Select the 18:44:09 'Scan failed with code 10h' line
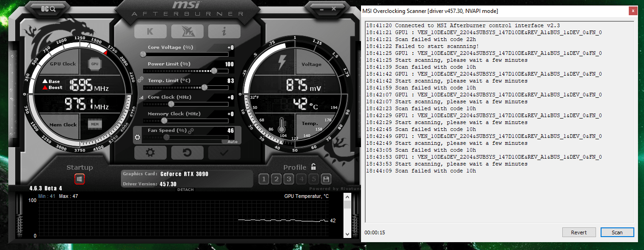 coord(421,171)
